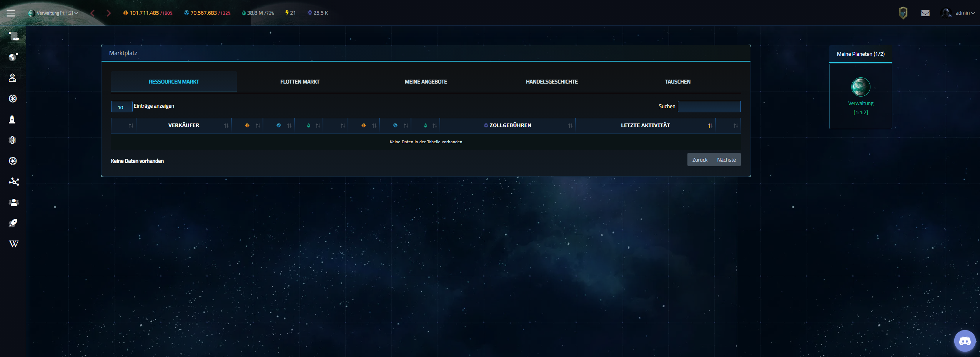Click the scroll icon in the sidebar
This screenshot has width=980, height=357.
point(13,36)
